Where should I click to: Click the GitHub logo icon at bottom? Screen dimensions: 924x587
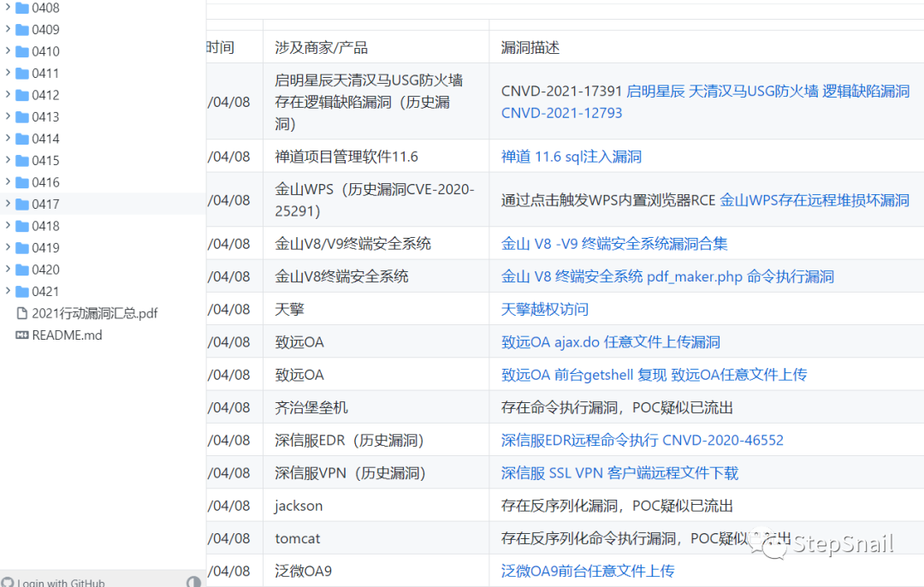tap(8, 582)
